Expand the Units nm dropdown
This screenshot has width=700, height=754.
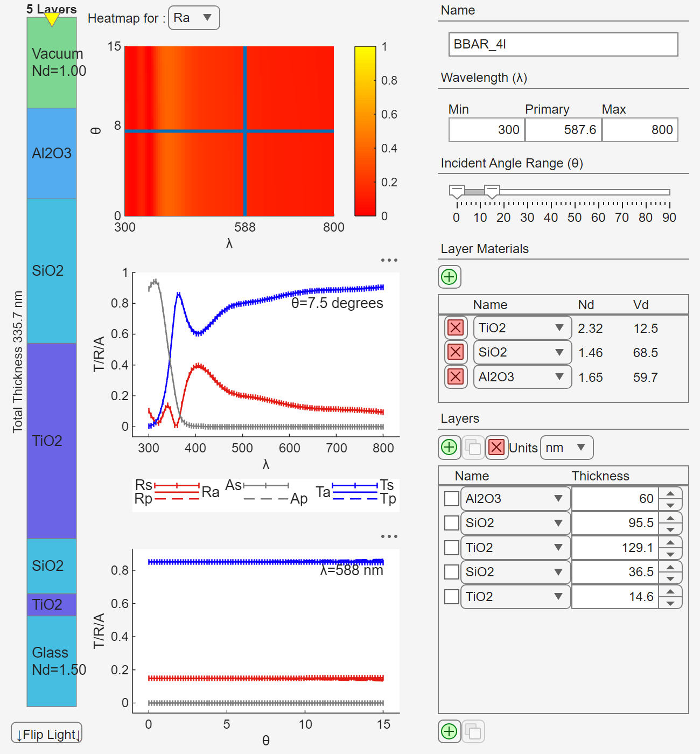coord(566,448)
